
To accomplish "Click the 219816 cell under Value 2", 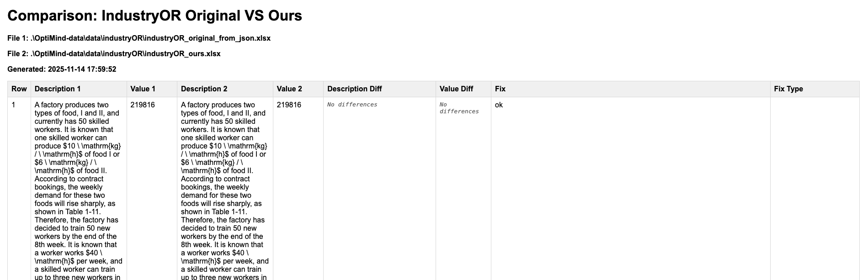I will 289,105.
